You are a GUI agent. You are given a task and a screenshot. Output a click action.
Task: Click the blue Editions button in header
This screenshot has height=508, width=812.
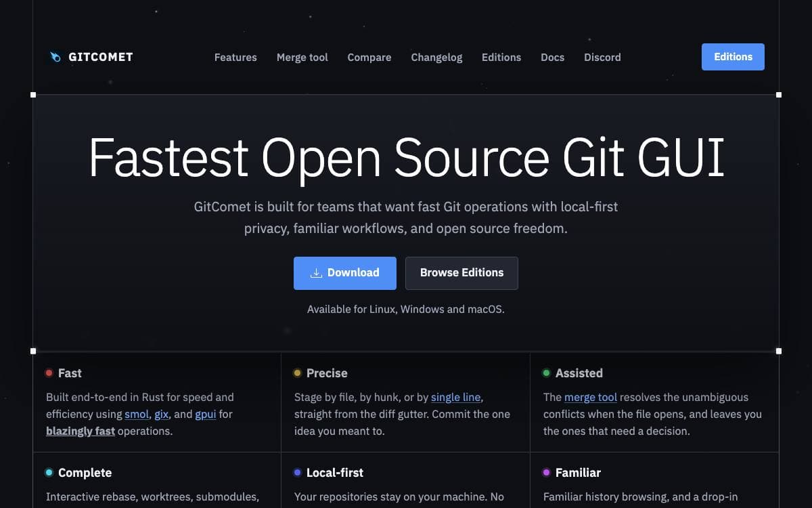click(x=733, y=57)
